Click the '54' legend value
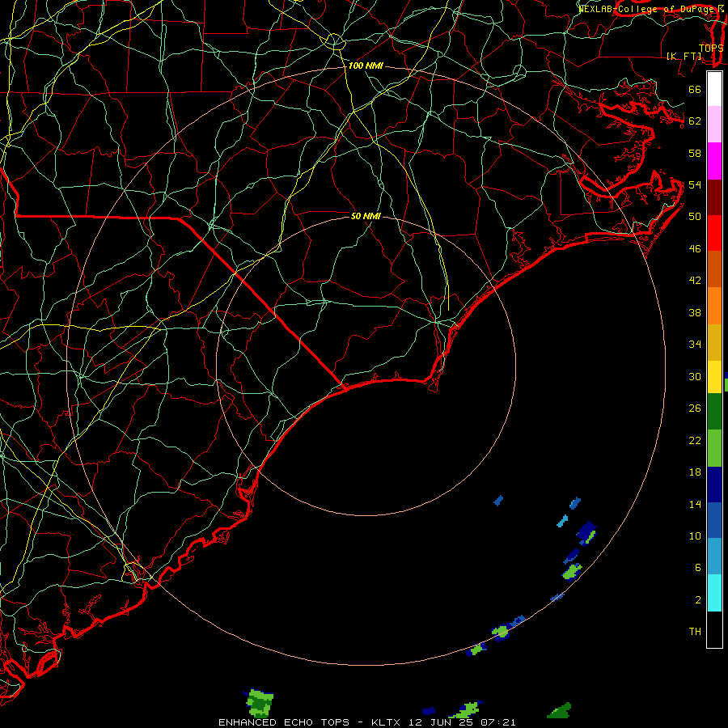The image size is (728, 728). click(x=695, y=184)
